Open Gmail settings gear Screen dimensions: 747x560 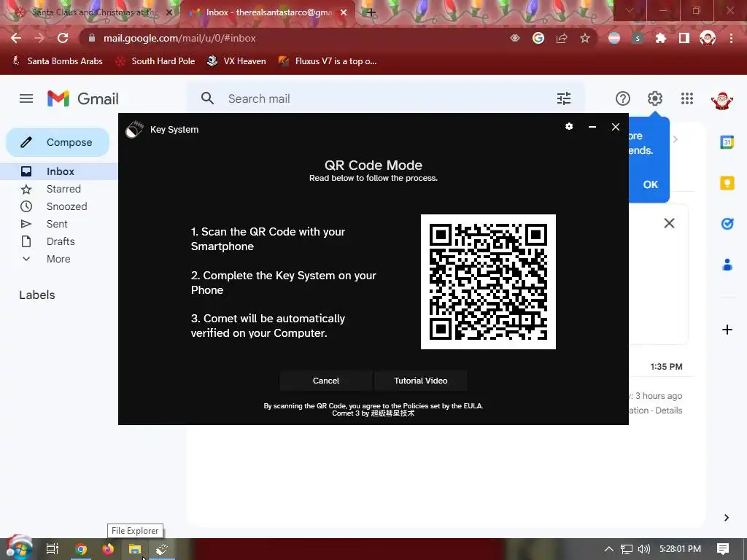click(x=655, y=98)
